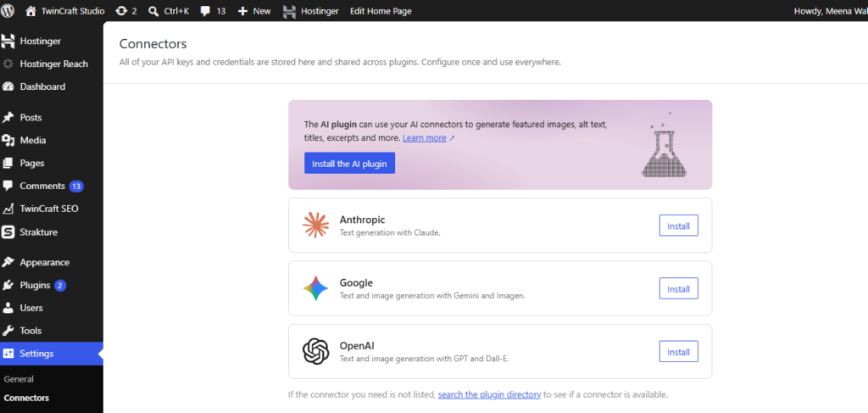Click the TwinCraft SEO chart icon
This screenshot has width=868, height=413.
pyautogui.click(x=8, y=209)
